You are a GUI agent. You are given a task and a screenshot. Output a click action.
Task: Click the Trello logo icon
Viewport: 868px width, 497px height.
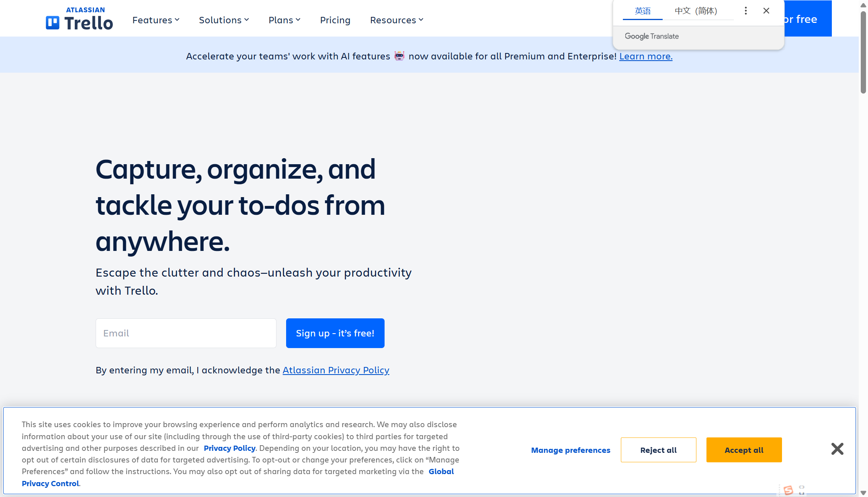tap(53, 23)
